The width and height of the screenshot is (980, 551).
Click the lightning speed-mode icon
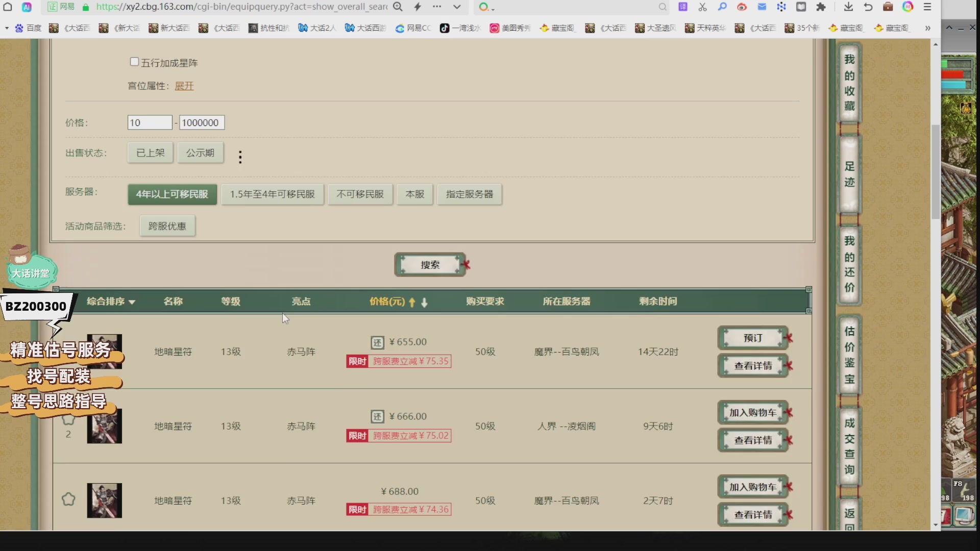pyautogui.click(x=418, y=7)
